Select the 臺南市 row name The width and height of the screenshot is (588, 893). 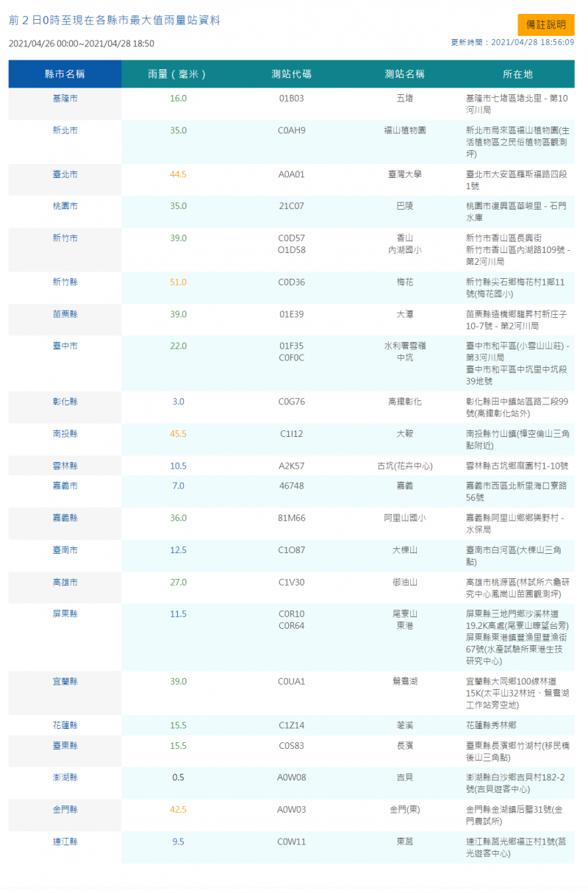65,550
